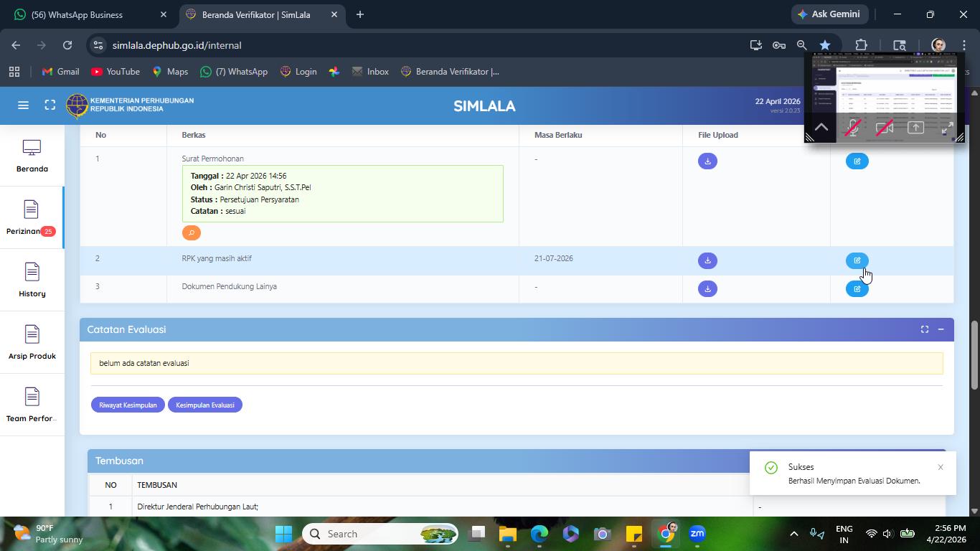Click the page vertical scrollbar
980x551 pixels.
click(x=974, y=355)
